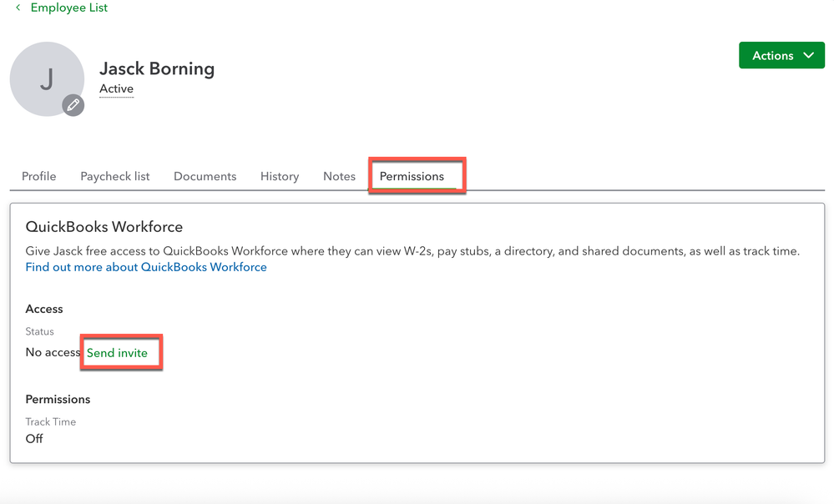This screenshot has width=834, height=504.
Task: Open the Actions dropdown button
Action: pyautogui.click(x=781, y=55)
